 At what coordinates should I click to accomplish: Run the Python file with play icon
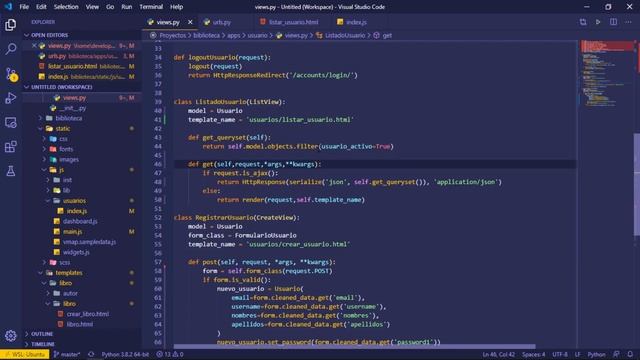pos(598,22)
